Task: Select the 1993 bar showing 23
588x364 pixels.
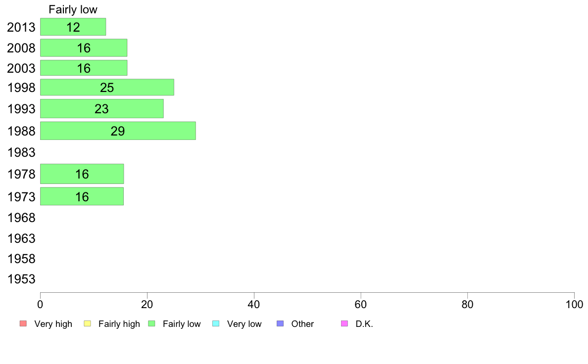Action: [x=102, y=109]
